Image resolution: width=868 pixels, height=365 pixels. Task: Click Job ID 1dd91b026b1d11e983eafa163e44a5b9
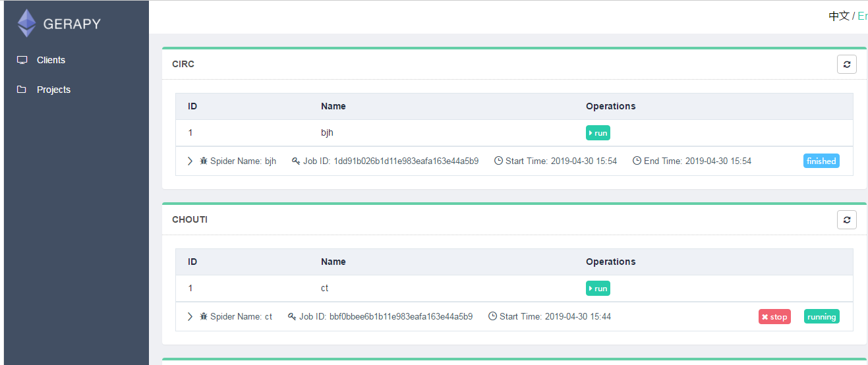[391, 161]
